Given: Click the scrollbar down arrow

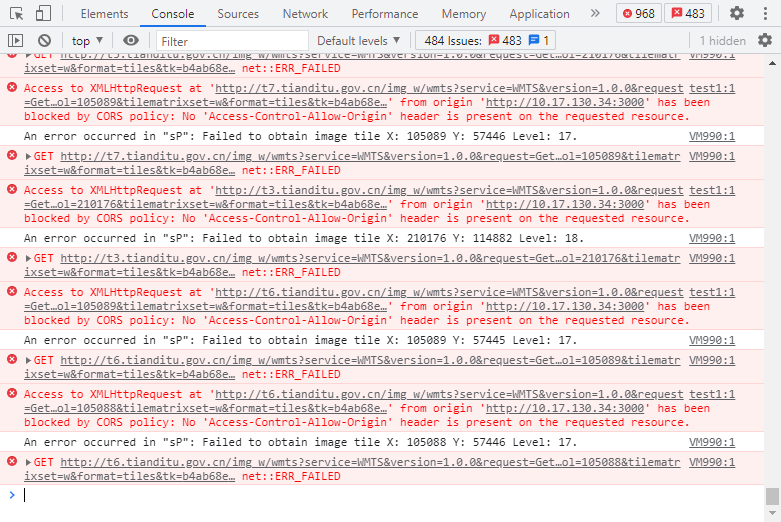Looking at the screenshot, I should click(x=772, y=513).
